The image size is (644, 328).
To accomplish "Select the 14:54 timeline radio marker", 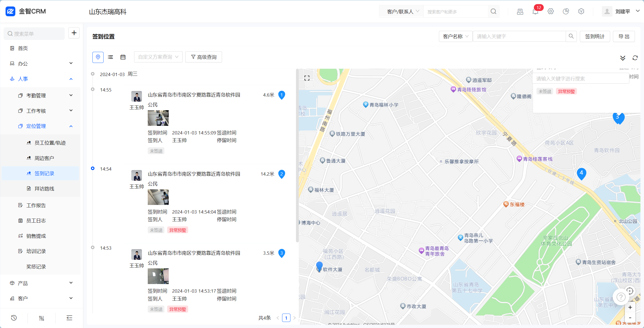I will point(93,168).
